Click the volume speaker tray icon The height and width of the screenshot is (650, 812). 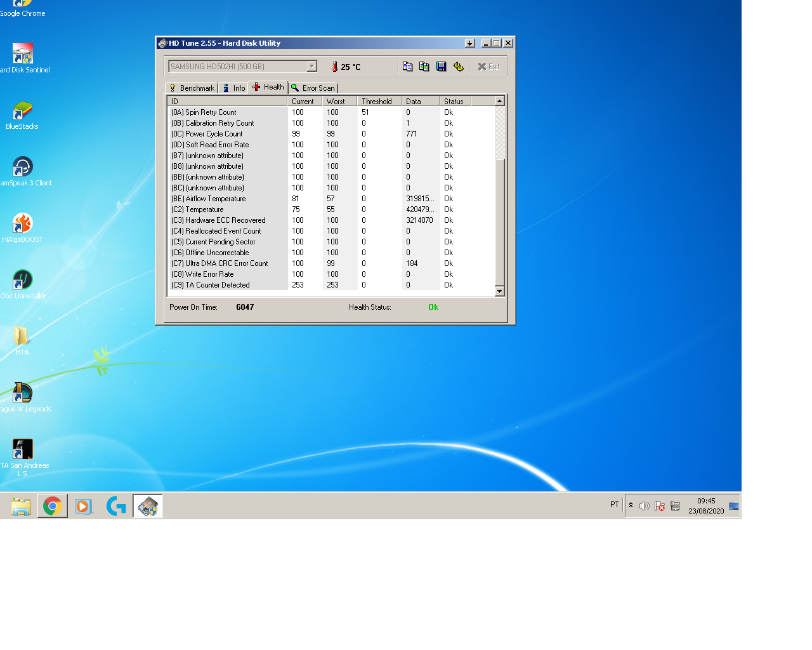tap(645, 506)
